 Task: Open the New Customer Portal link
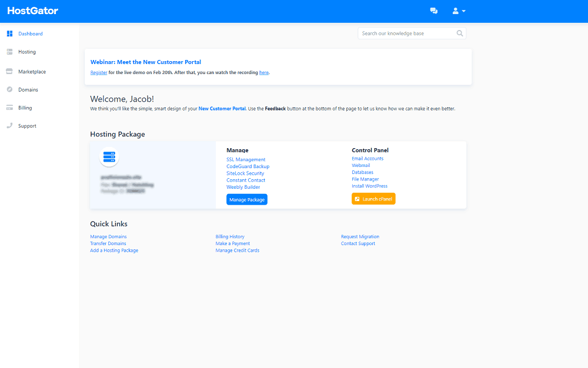point(222,109)
